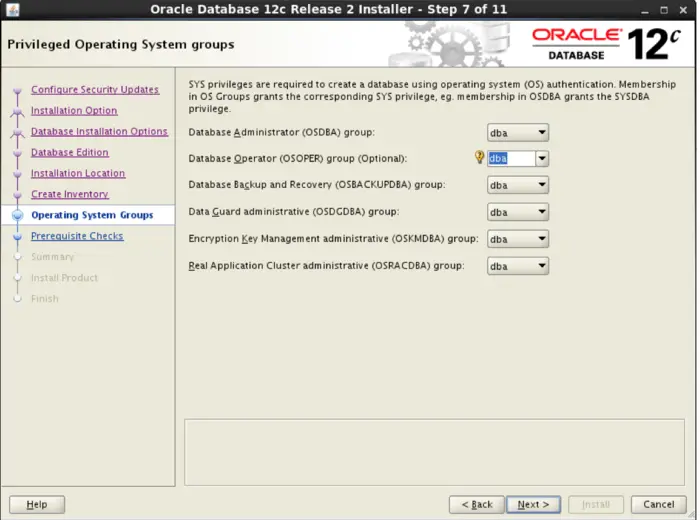Click the disabled Install button
Viewport: 700px width, 520px height.
pyautogui.click(x=596, y=504)
